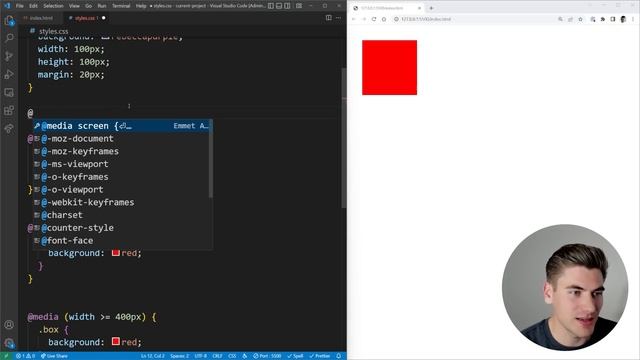Click the remote window indicator in status bar
Viewport: 640px width, 360px height.
tap(6, 356)
